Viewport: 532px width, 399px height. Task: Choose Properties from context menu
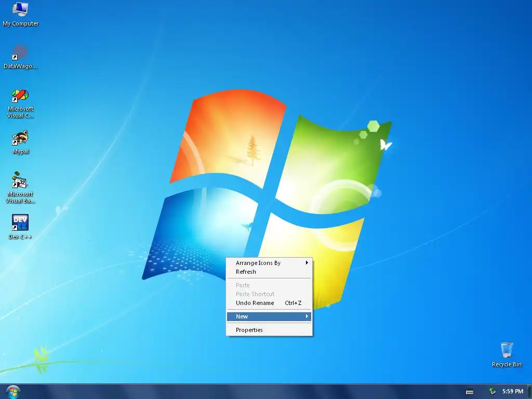(x=269, y=330)
